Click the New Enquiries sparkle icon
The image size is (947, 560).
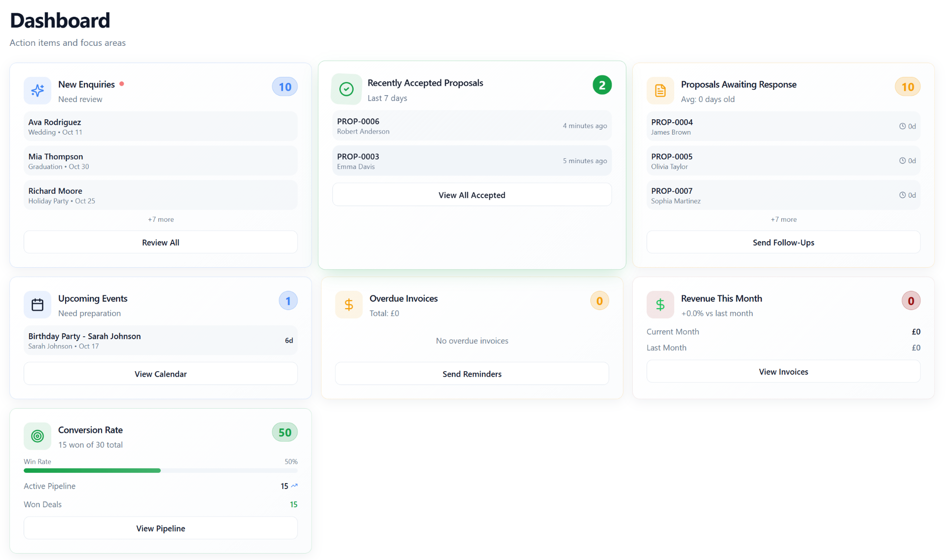tap(37, 91)
